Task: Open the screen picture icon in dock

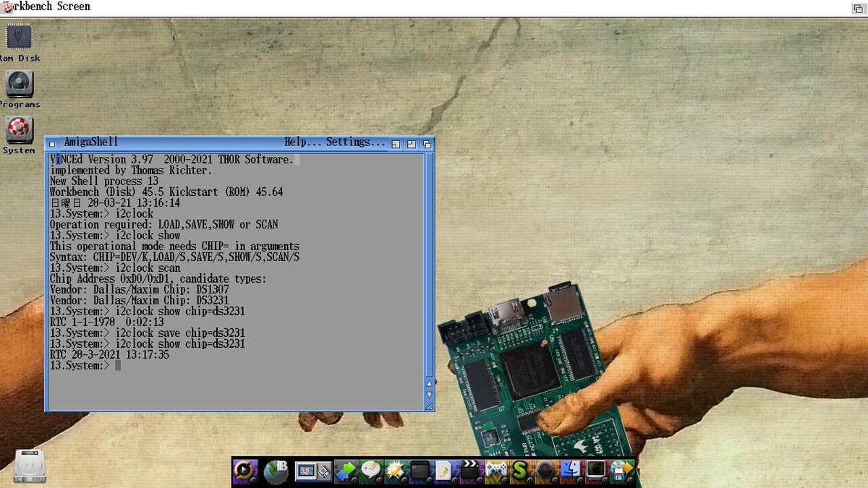Action: [312, 472]
